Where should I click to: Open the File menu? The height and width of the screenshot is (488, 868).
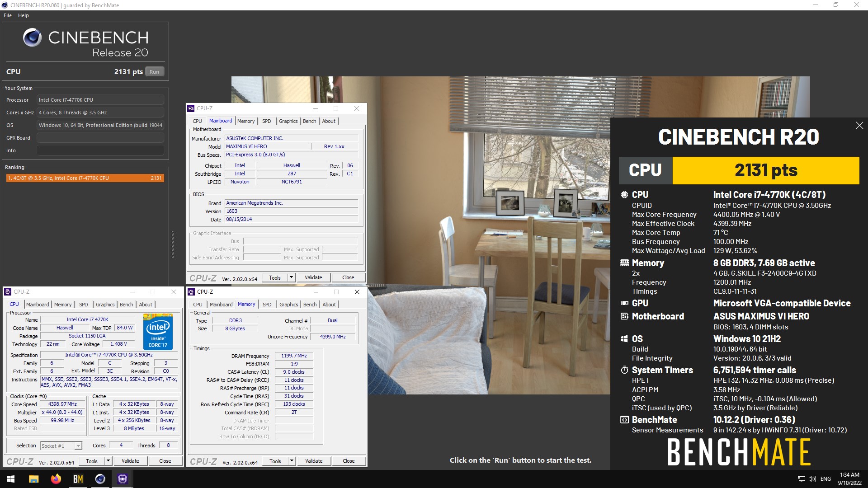pos(8,15)
